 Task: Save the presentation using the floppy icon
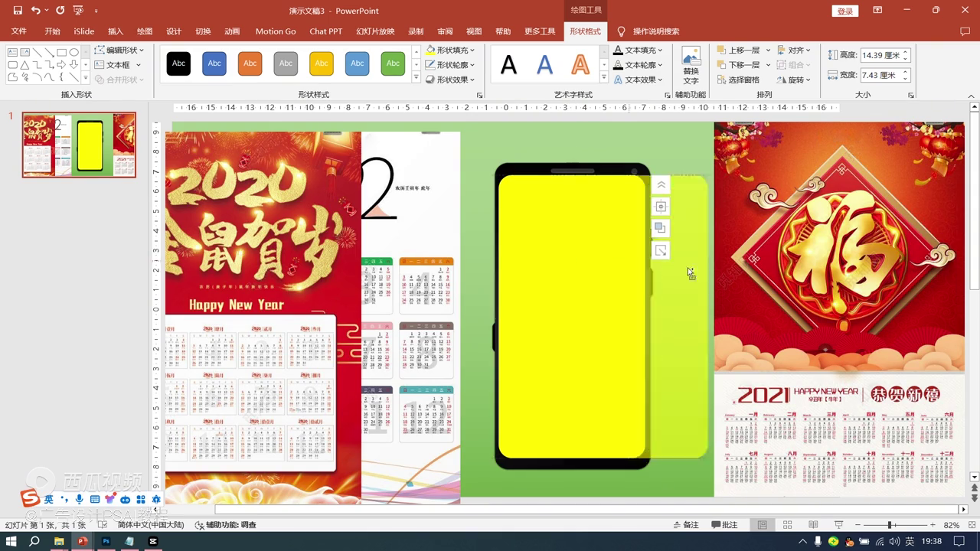(x=18, y=11)
